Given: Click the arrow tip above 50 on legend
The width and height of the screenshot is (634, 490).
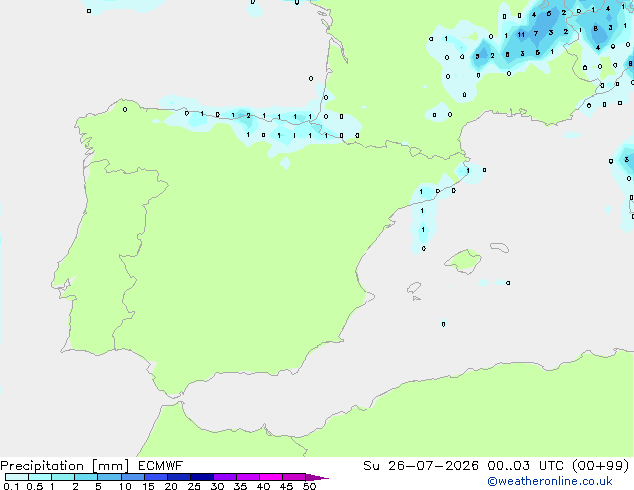Looking at the screenshot, I should pos(317,477).
